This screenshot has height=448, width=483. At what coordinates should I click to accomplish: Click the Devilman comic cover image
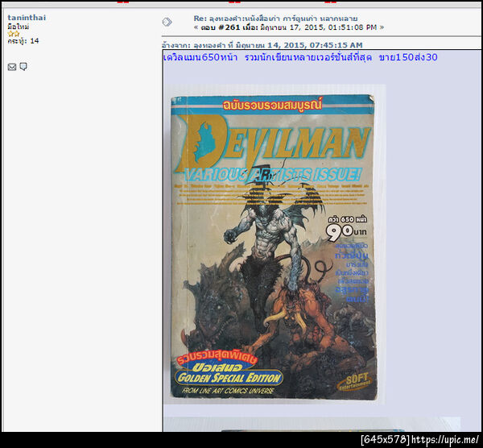click(275, 244)
